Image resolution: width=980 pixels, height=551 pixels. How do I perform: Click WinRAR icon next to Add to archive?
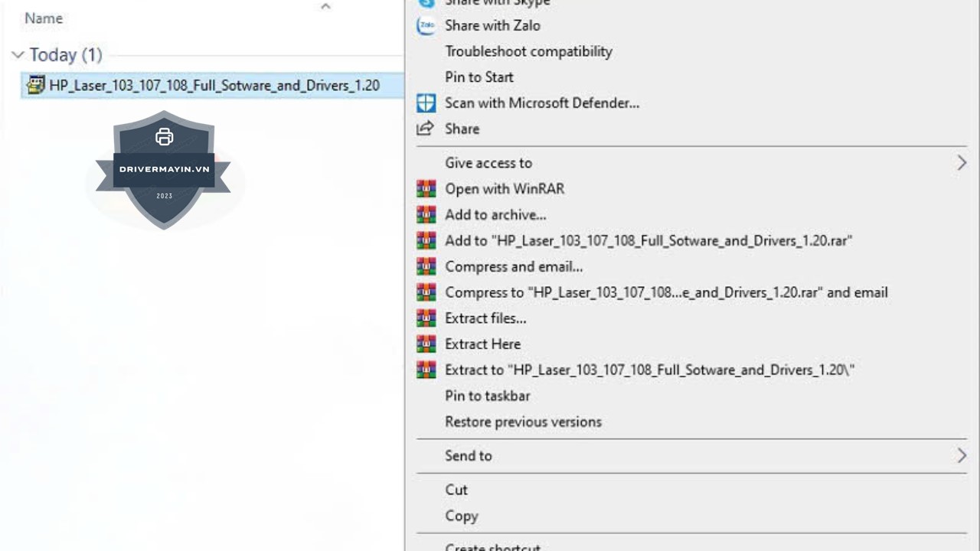tap(426, 214)
